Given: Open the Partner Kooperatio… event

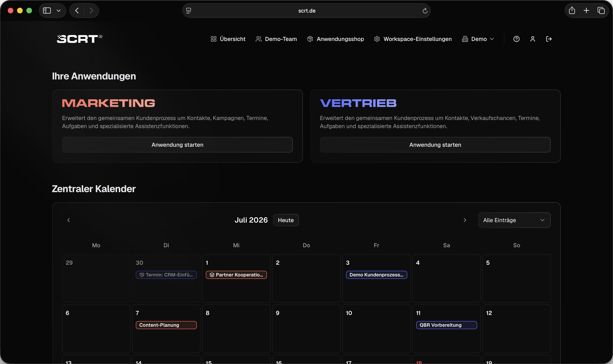Looking at the screenshot, I should click(236, 275).
